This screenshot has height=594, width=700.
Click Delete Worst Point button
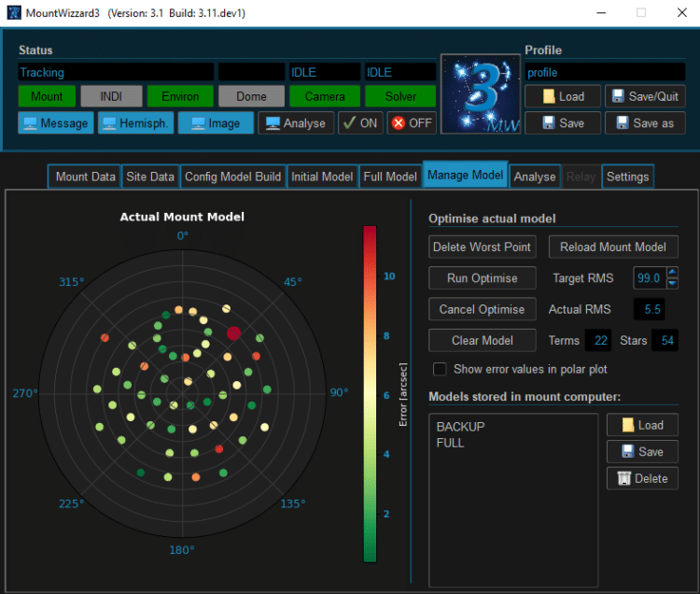pyautogui.click(x=483, y=247)
